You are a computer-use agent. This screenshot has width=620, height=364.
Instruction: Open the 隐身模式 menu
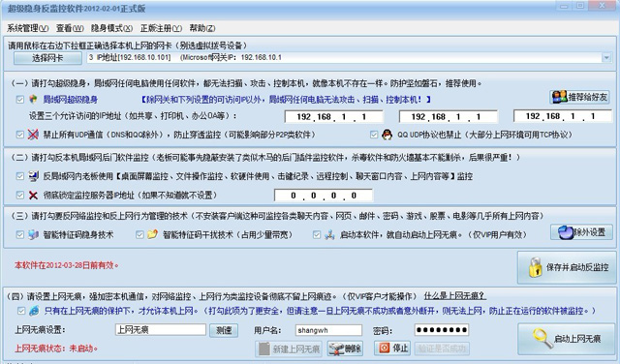tap(112, 28)
